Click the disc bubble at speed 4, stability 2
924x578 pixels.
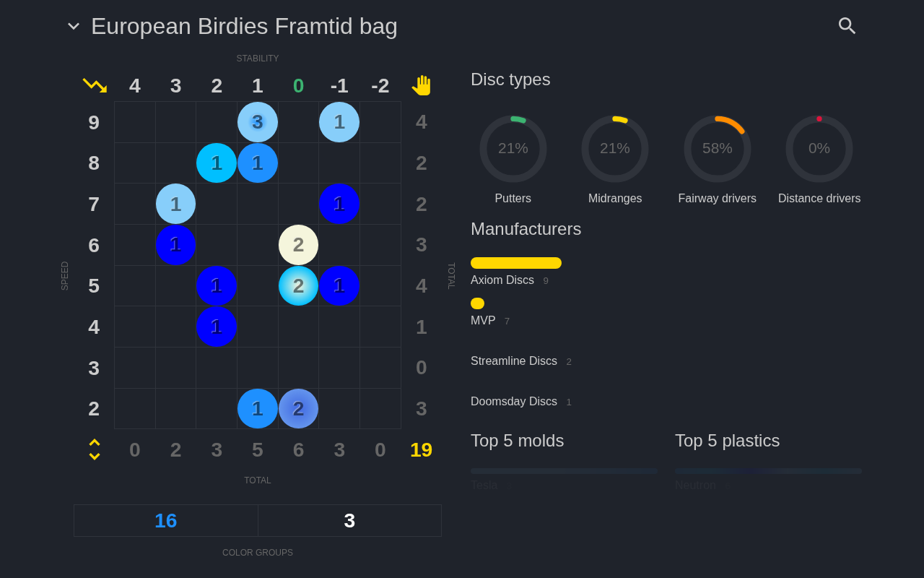[x=217, y=327]
